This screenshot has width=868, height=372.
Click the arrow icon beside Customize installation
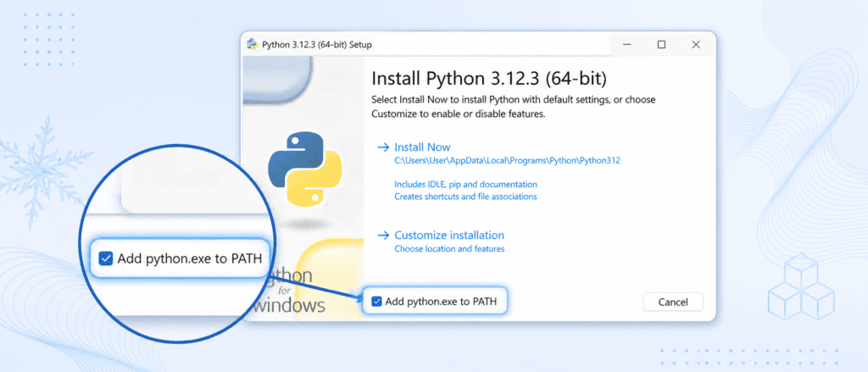click(x=383, y=236)
